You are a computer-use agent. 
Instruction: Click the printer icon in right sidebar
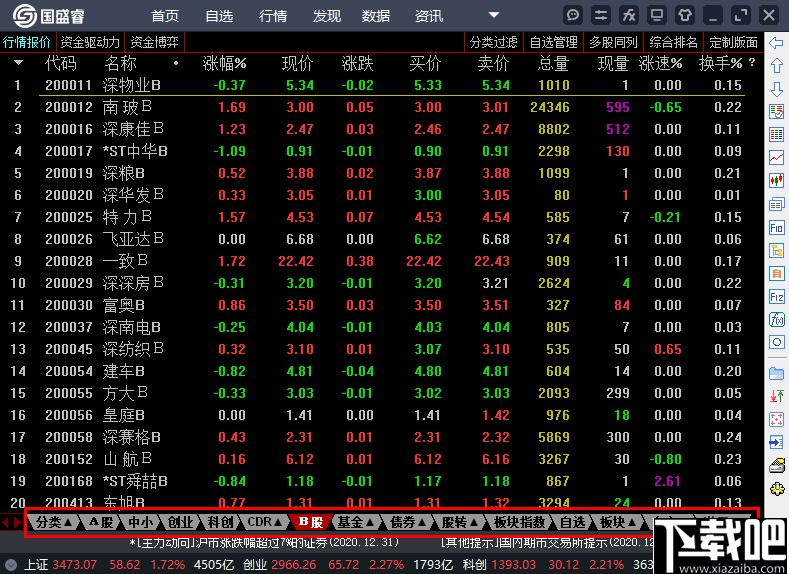776,465
